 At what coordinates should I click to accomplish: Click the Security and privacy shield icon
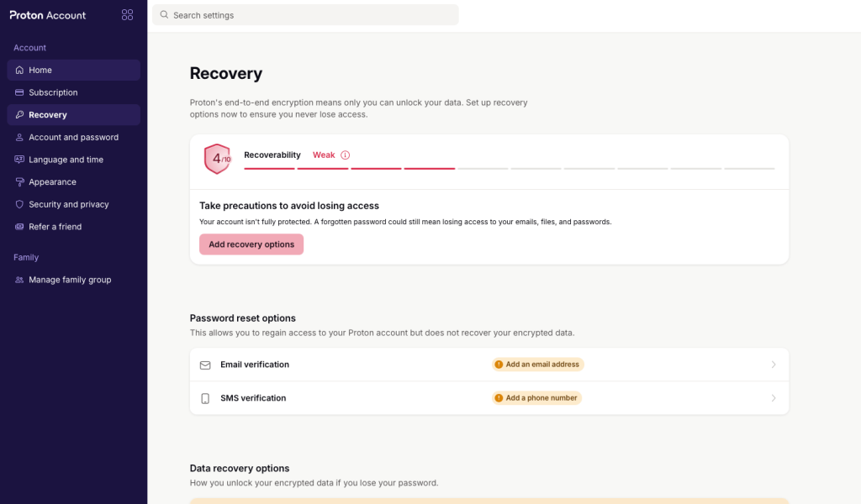tap(19, 204)
